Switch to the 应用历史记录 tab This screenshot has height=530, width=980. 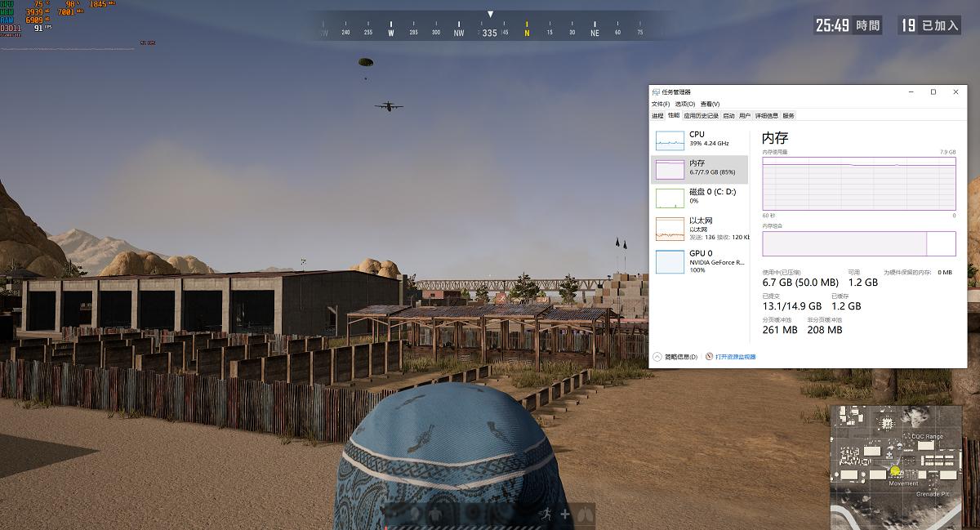[702, 116]
